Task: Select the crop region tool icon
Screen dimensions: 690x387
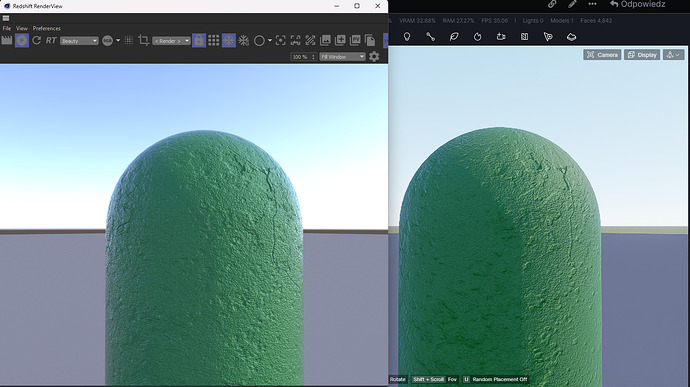Action: pos(143,41)
